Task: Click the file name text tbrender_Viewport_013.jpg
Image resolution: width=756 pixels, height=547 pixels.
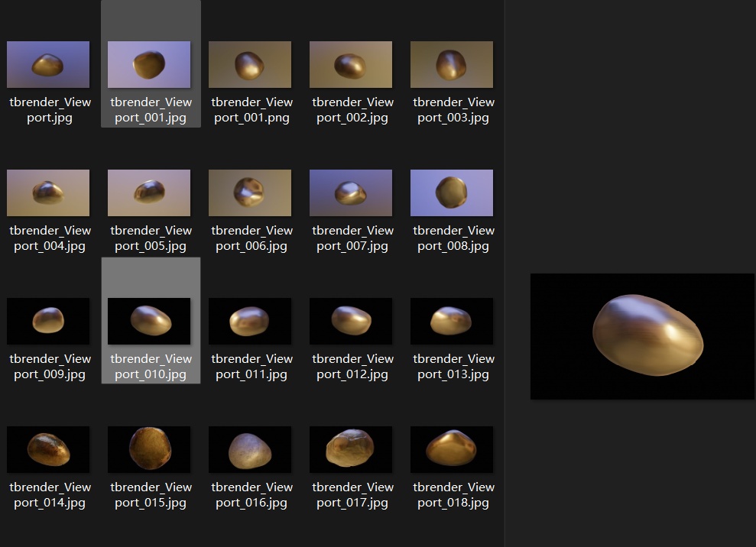Action: pyautogui.click(x=454, y=366)
